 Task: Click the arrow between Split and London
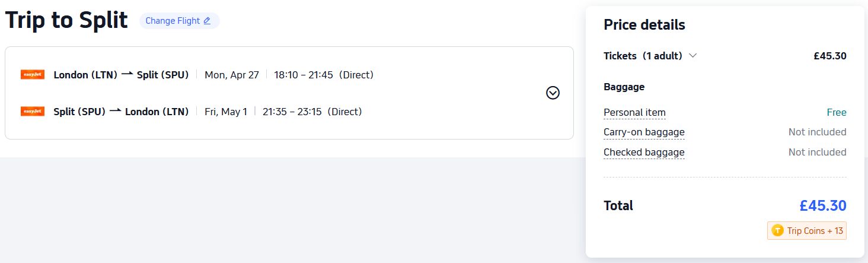115,112
